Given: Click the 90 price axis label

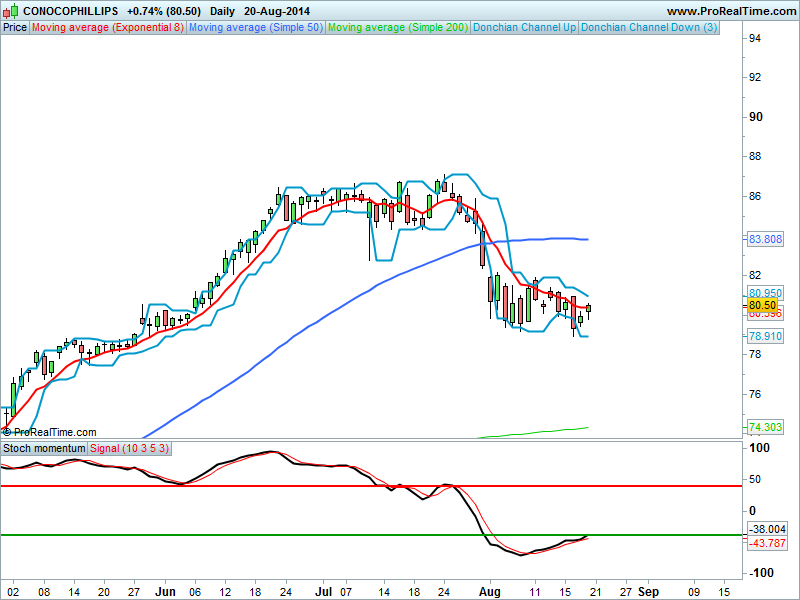Looking at the screenshot, I should [x=756, y=117].
